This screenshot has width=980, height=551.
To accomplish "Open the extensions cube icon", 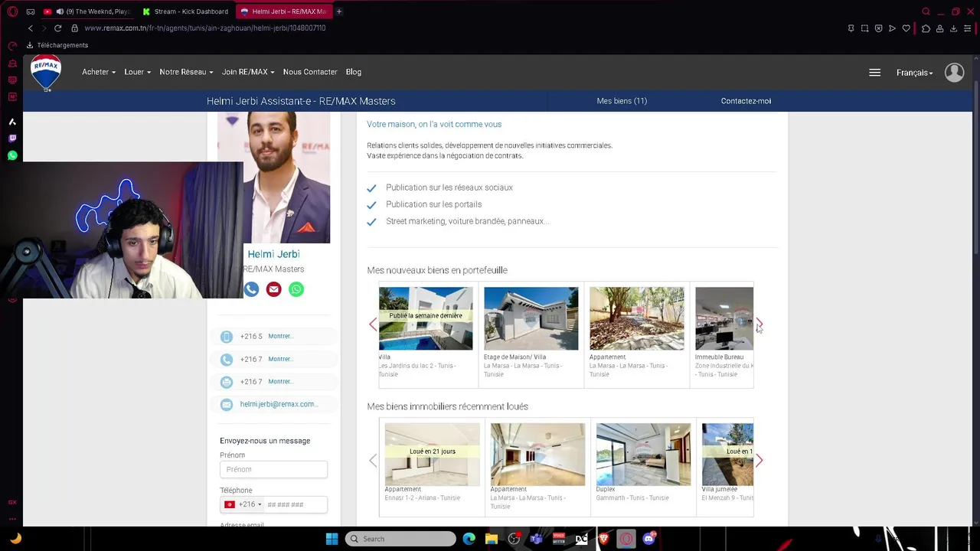I will click(x=926, y=28).
